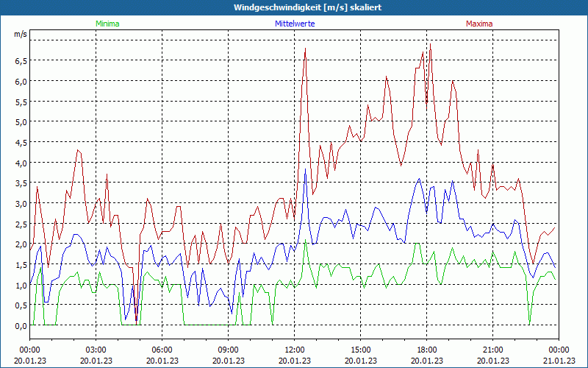This screenshot has height=368, width=588.
Task: Click the '06:00' time axis label
Action: (x=162, y=350)
